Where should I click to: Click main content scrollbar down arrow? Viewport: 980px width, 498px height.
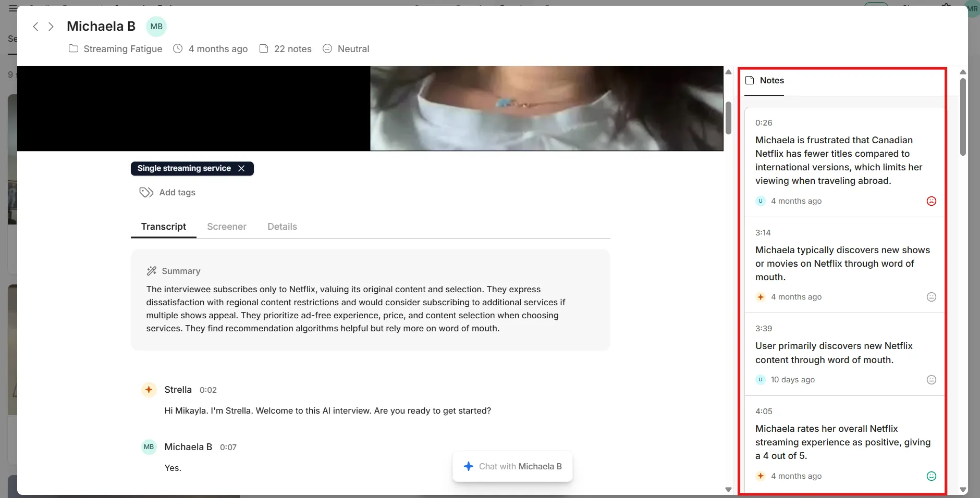[728, 490]
